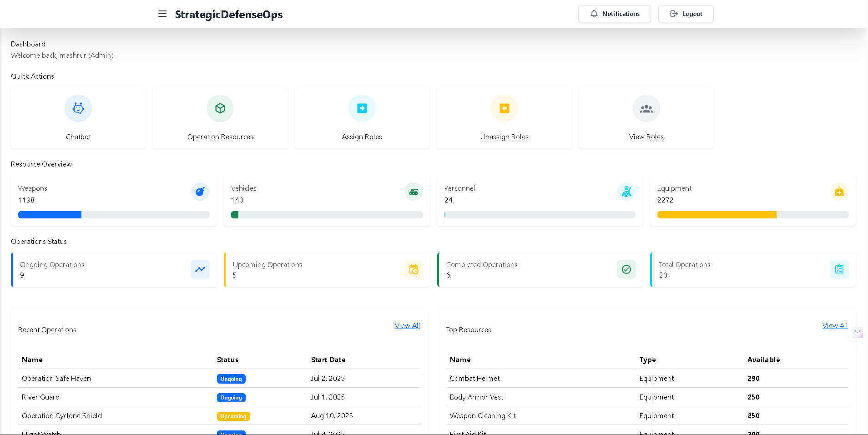Click the floating widget icon at right edge
This screenshot has width=868, height=435.
tap(858, 332)
